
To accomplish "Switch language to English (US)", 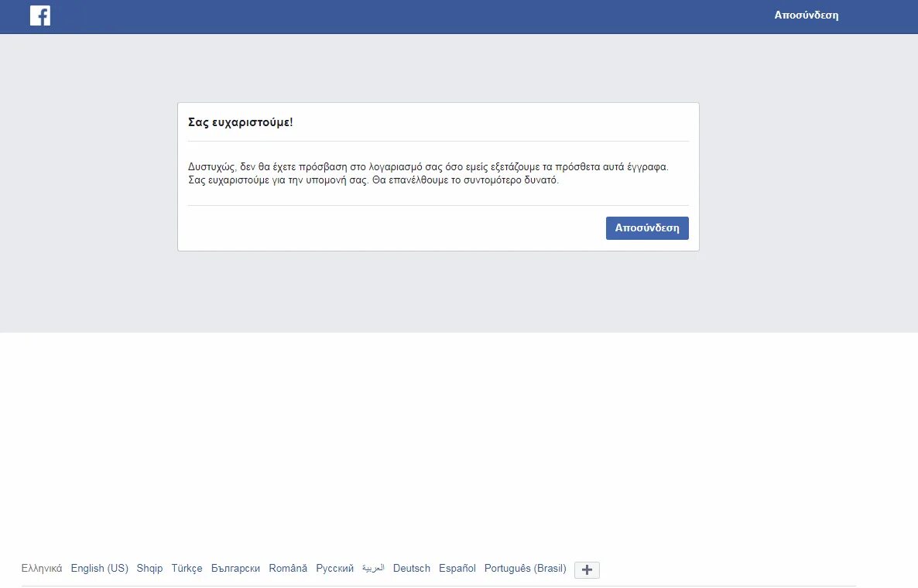I will 100,568.
